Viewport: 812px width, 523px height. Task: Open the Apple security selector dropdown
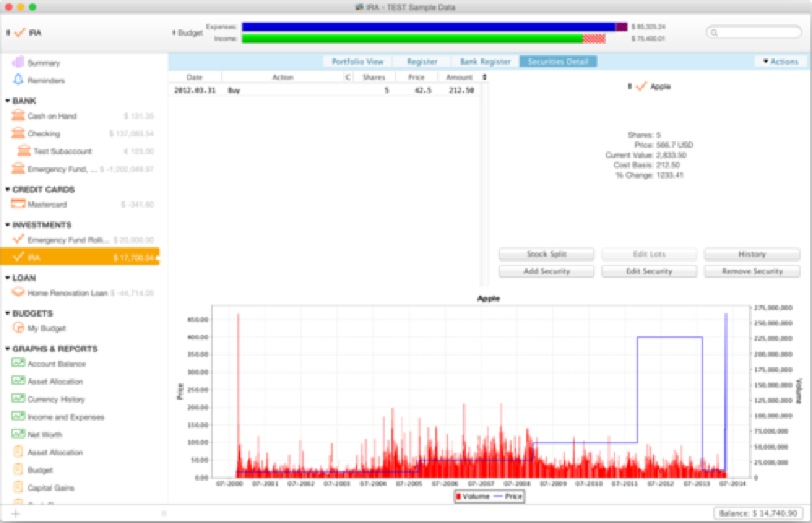(x=650, y=87)
